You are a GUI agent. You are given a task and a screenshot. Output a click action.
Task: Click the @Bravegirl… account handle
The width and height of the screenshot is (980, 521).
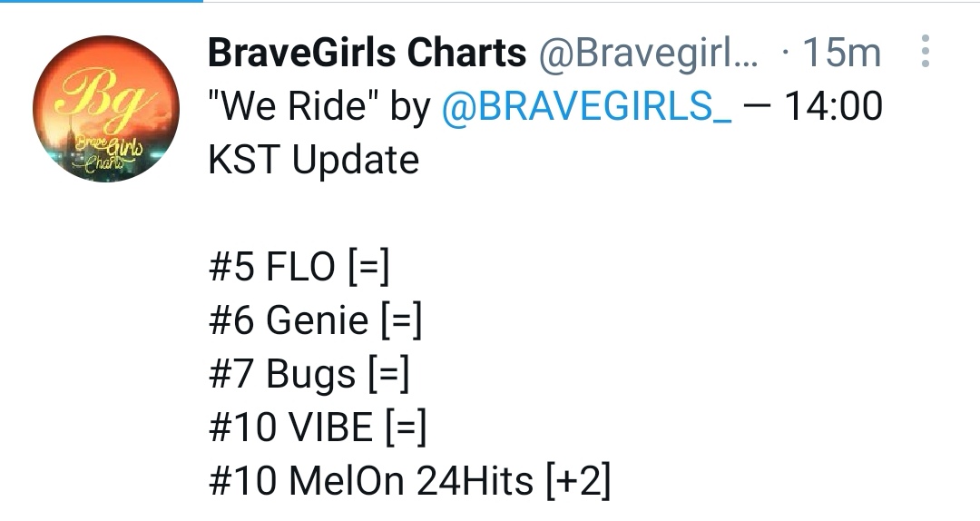pos(648,54)
